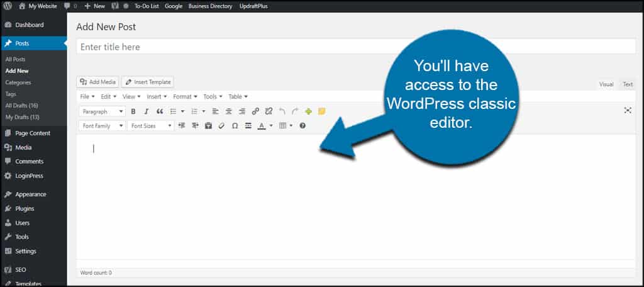Image resolution: width=644 pixels, height=287 pixels.
Task: Open keyboard shortcuts help icon
Action: point(303,126)
